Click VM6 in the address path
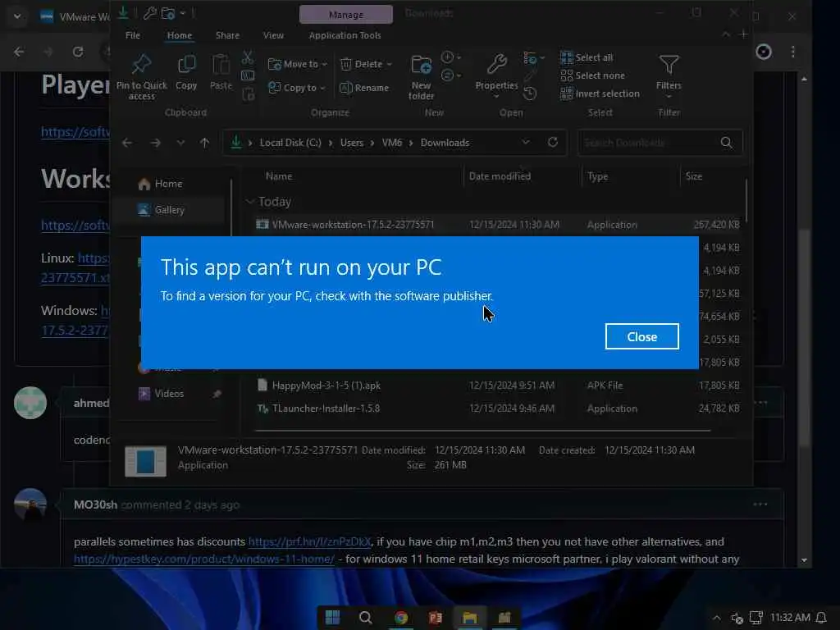The image size is (840, 630). 391,143
